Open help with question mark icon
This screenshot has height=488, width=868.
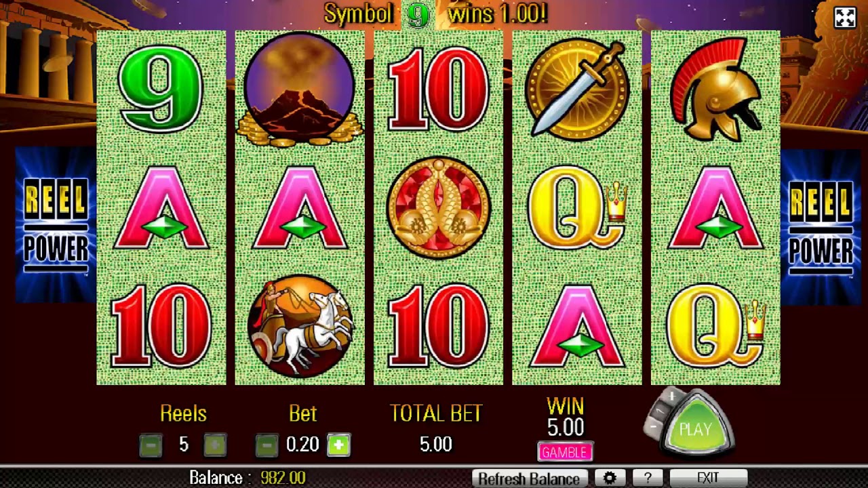(x=648, y=479)
